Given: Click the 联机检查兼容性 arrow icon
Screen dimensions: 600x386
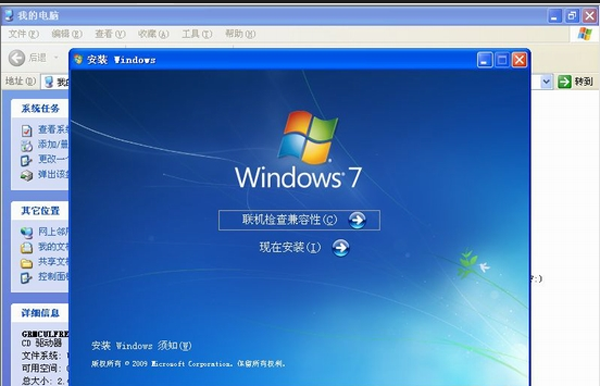Looking at the screenshot, I should click(357, 220).
